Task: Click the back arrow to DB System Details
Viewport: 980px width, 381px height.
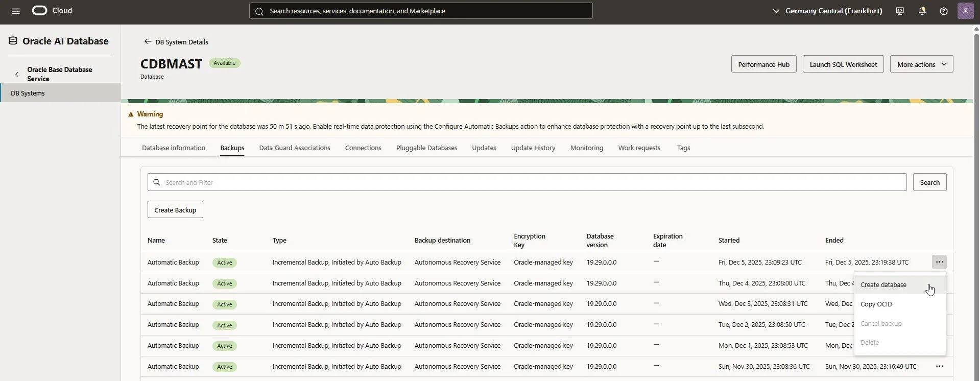Action: (x=148, y=41)
